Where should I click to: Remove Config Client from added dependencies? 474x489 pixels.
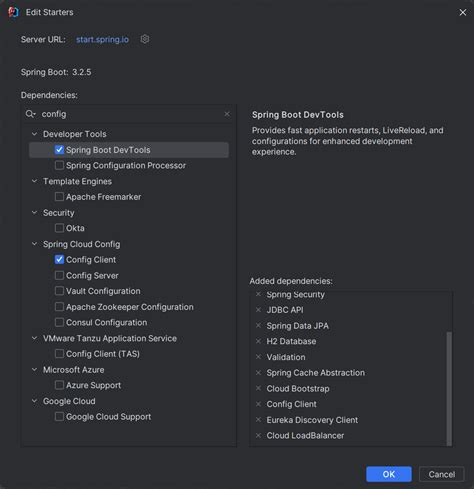pos(258,404)
